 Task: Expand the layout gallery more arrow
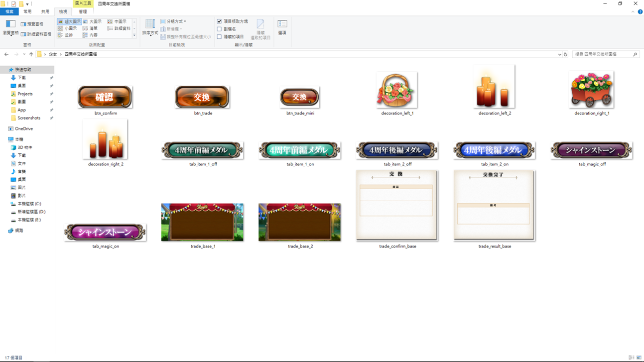(x=134, y=35)
